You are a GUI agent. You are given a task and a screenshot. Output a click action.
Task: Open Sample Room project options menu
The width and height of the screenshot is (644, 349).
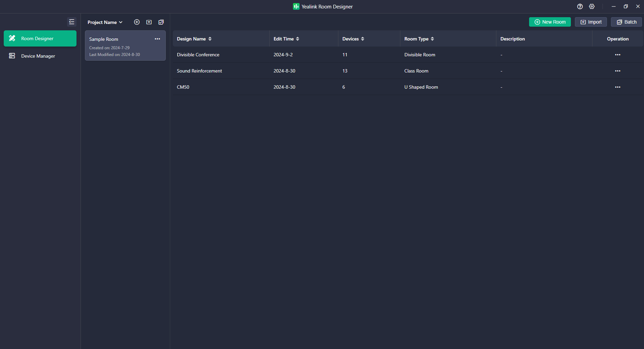coord(157,39)
